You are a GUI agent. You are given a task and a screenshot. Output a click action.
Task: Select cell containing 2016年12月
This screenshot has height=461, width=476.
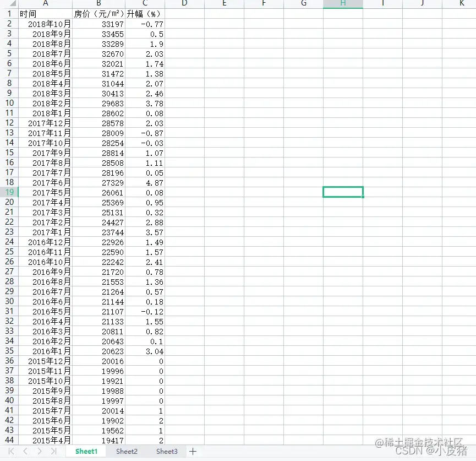46,242
